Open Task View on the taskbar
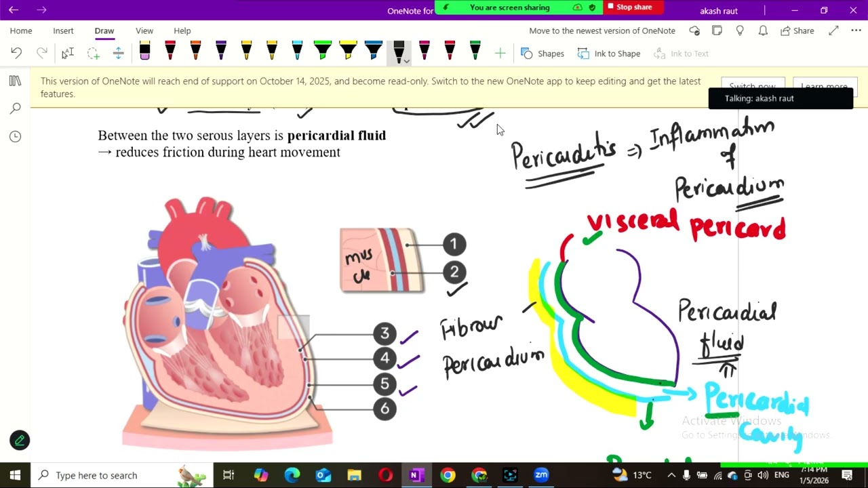868x488 pixels. [229, 475]
